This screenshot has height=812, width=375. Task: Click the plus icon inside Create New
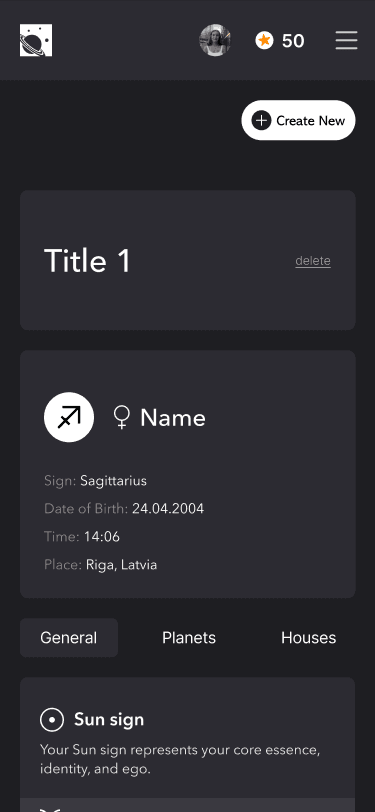(262, 121)
